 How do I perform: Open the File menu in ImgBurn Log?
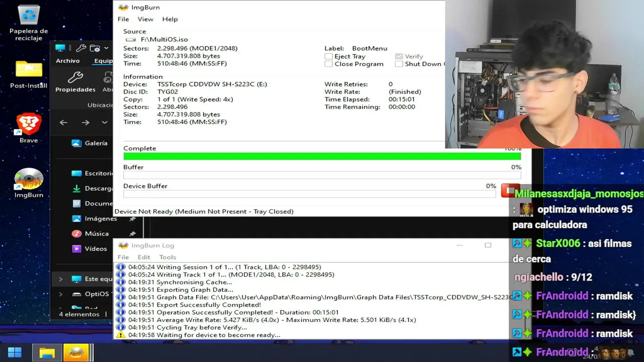(x=123, y=257)
